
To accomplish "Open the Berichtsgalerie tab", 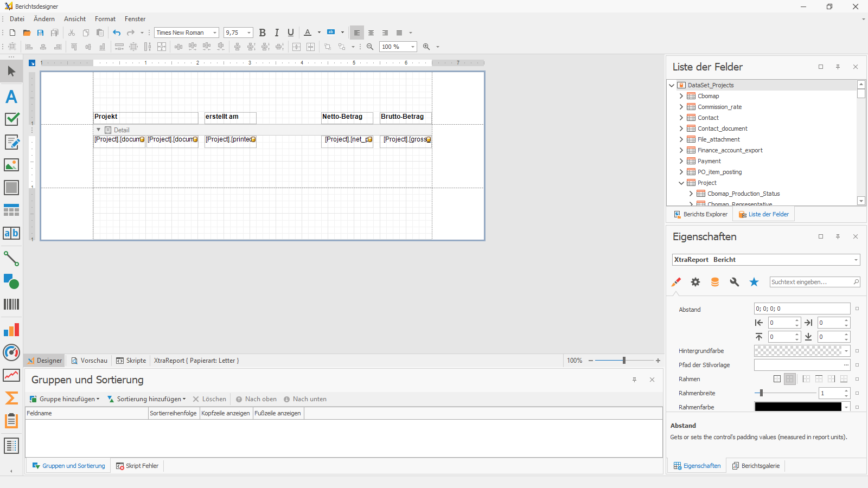I will coord(756,466).
